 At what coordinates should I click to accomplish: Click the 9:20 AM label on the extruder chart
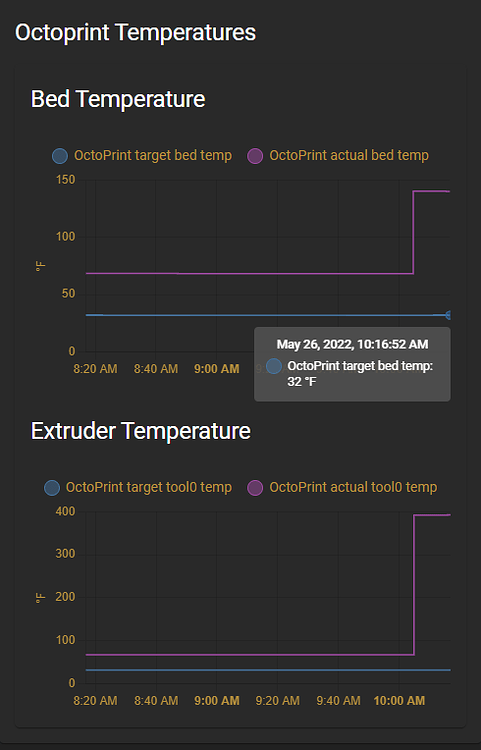277,701
